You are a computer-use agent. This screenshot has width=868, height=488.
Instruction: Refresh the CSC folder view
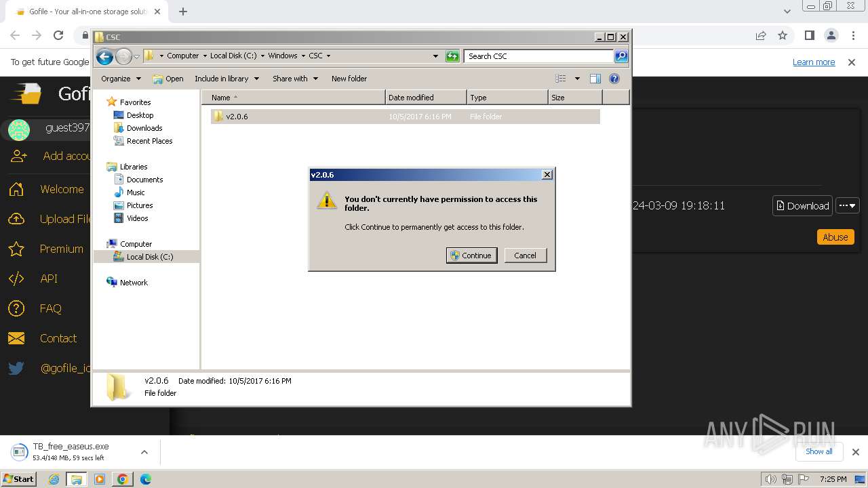pyautogui.click(x=452, y=56)
